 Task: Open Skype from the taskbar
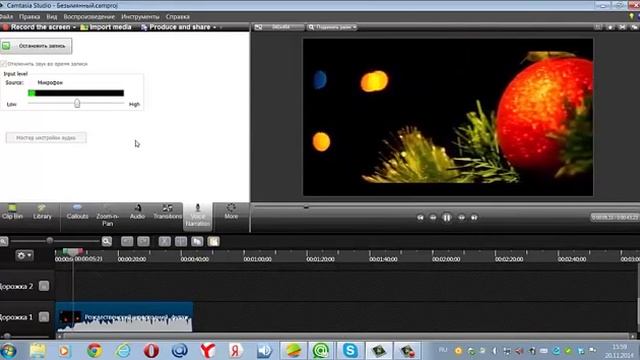point(350,351)
